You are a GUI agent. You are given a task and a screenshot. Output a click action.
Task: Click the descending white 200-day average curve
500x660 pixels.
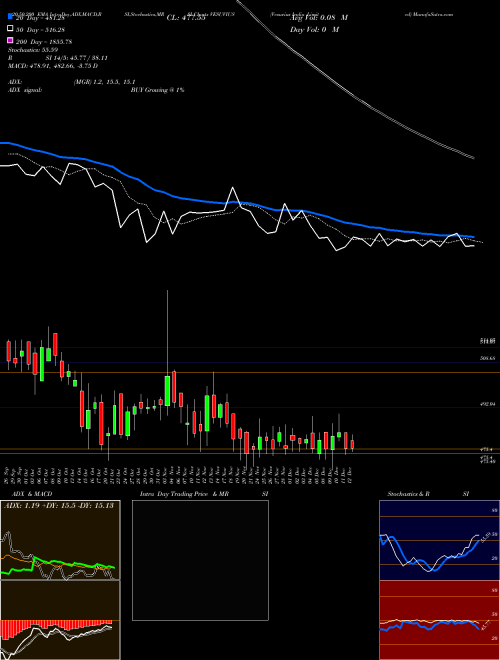pos(358,99)
